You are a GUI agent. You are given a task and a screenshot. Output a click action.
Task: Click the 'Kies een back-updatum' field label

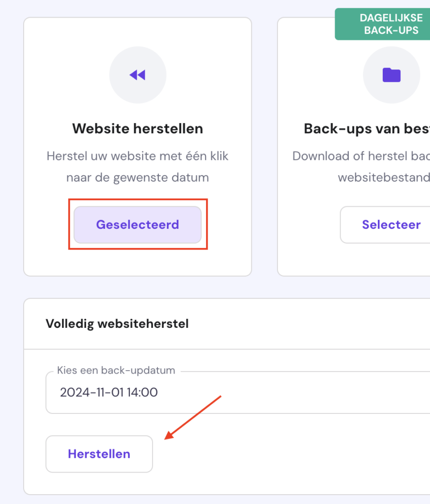coord(116,371)
